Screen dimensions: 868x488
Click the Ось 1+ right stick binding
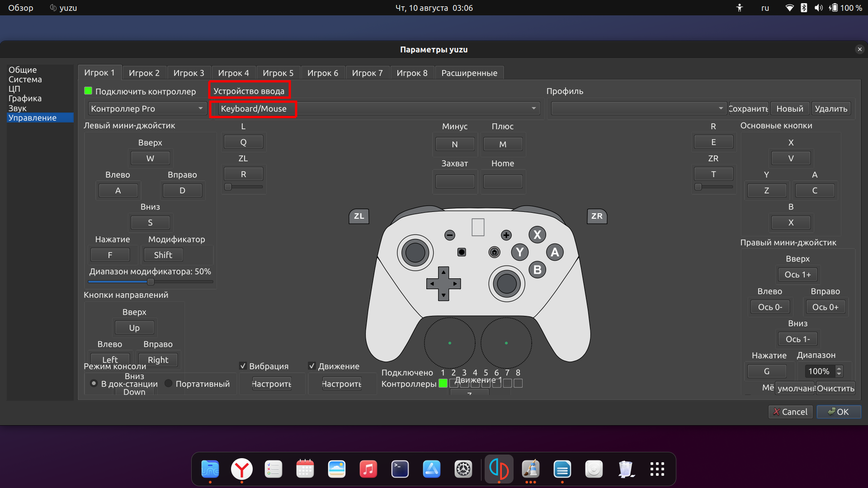click(797, 274)
